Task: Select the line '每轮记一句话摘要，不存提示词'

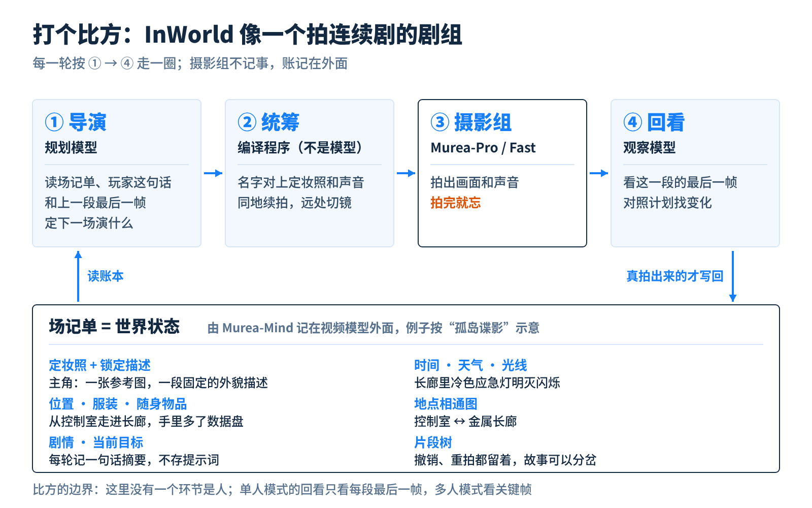Action: [134, 460]
